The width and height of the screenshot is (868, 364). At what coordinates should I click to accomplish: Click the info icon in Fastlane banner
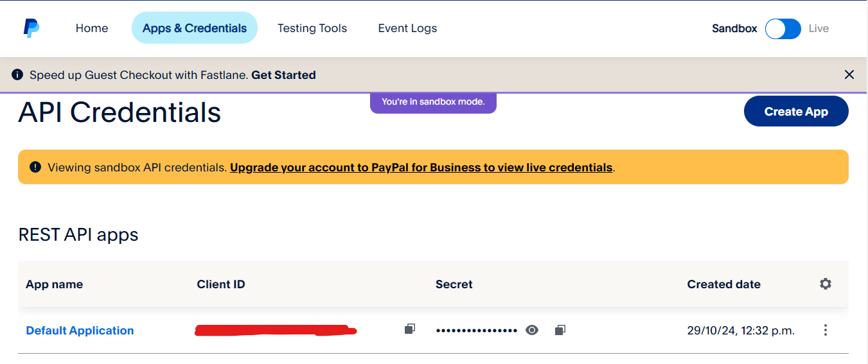coord(17,74)
